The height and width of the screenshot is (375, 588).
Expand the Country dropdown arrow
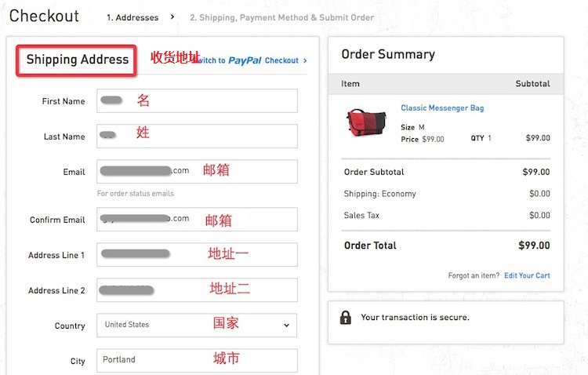(286, 325)
